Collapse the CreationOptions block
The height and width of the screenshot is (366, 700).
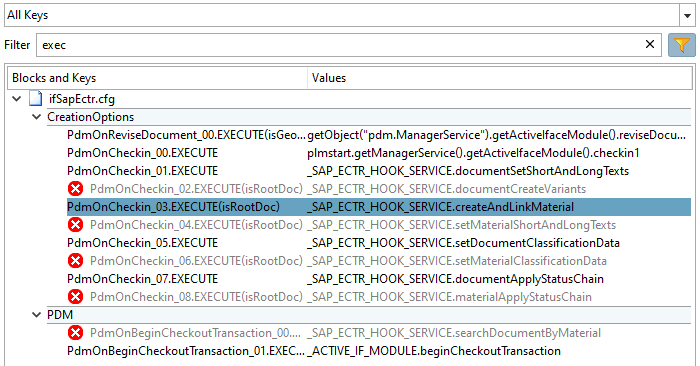point(36,117)
